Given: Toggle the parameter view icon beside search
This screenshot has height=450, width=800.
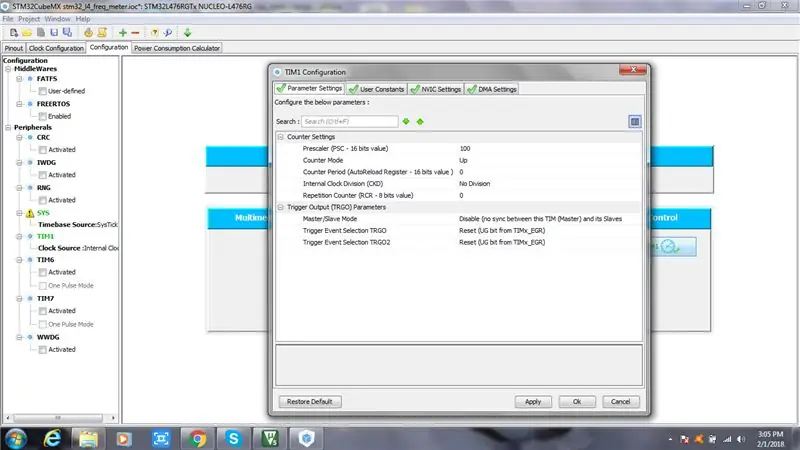Looking at the screenshot, I should pyautogui.click(x=635, y=121).
